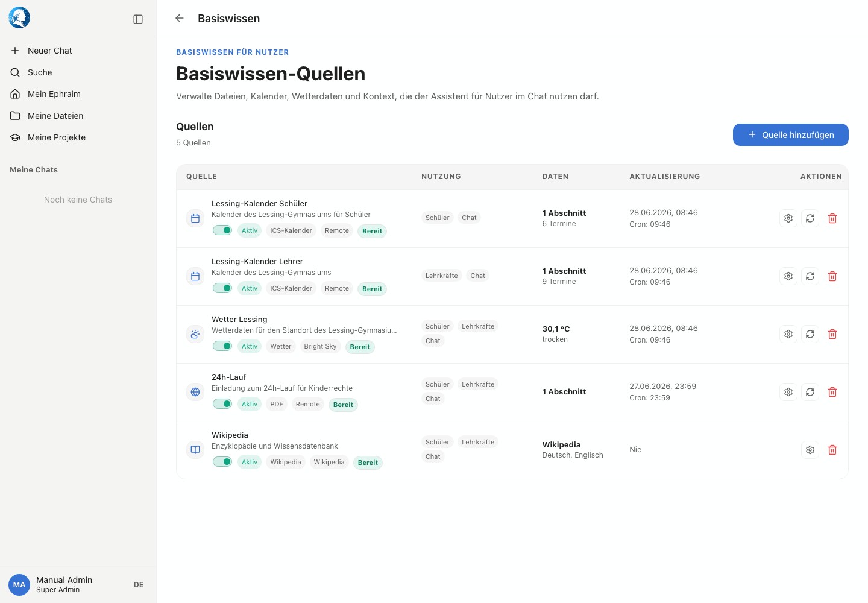Click the calendar icon of Lessing-Kalender Schüler
This screenshot has width=868, height=603.
point(195,218)
